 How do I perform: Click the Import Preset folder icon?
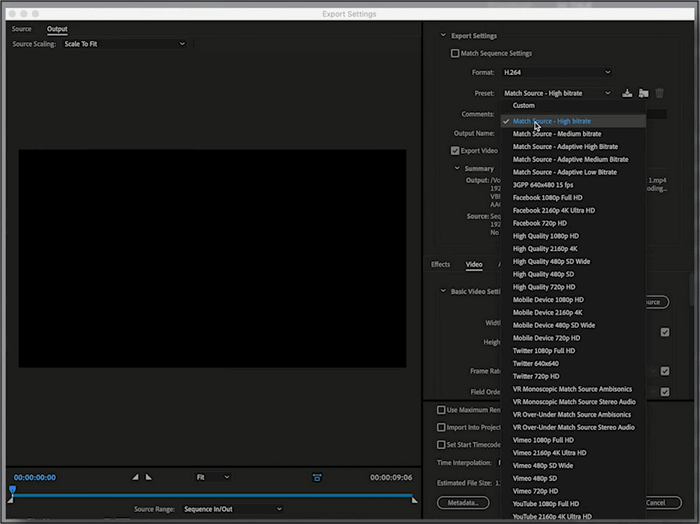[643, 93]
